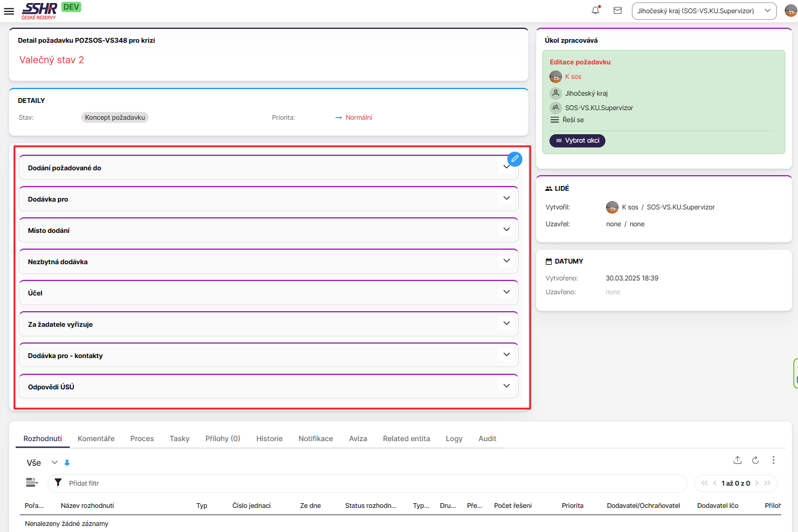798x532 pixels.
Task: Expand the Dodání požadované do section
Action: [x=506, y=167]
